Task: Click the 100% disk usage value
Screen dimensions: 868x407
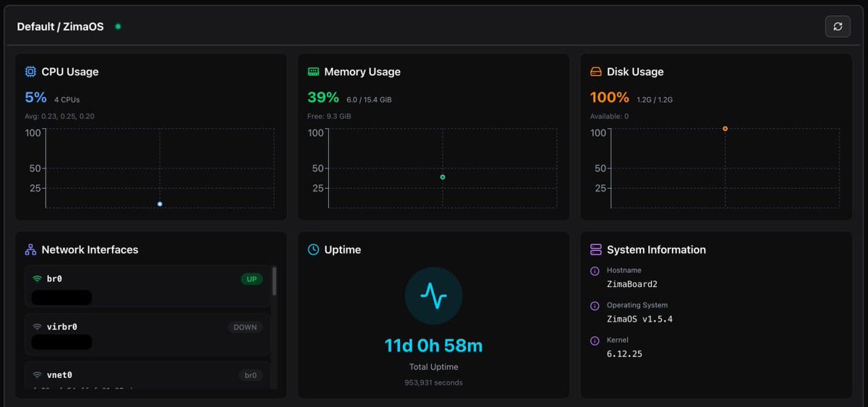Action: [x=610, y=98]
